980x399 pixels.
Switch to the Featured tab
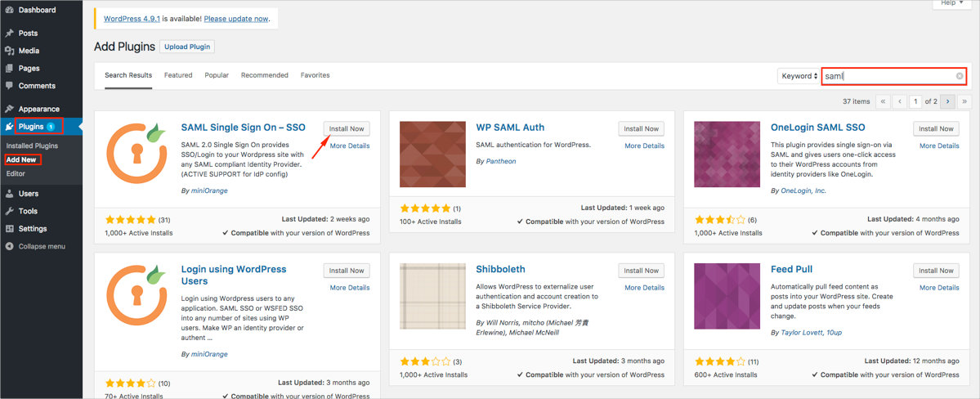tap(178, 75)
